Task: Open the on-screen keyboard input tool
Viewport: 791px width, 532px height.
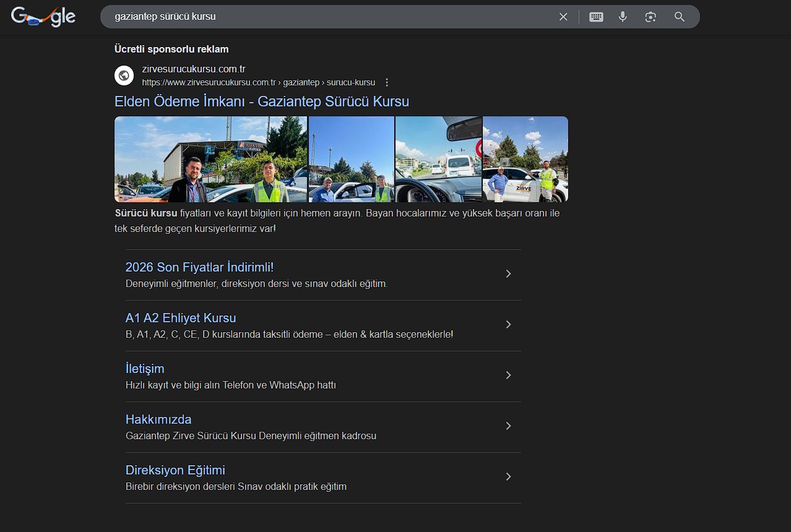Action: [596, 17]
